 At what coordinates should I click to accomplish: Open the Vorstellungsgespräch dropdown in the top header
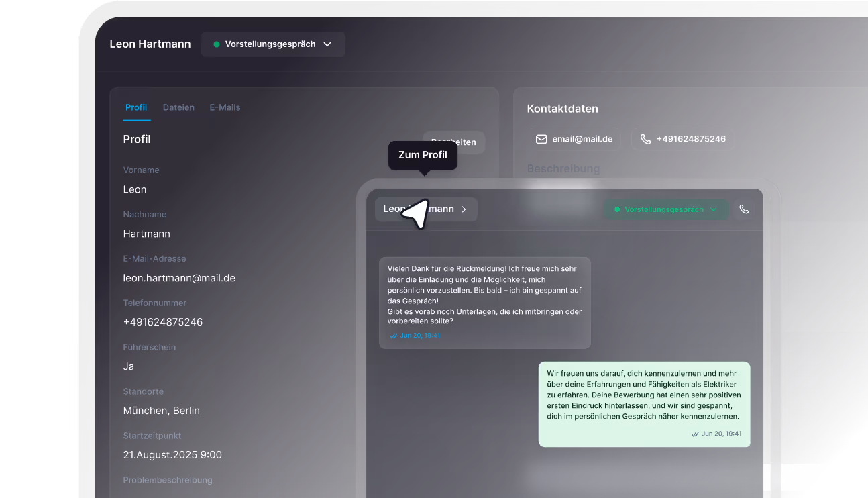click(x=327, y=44)
